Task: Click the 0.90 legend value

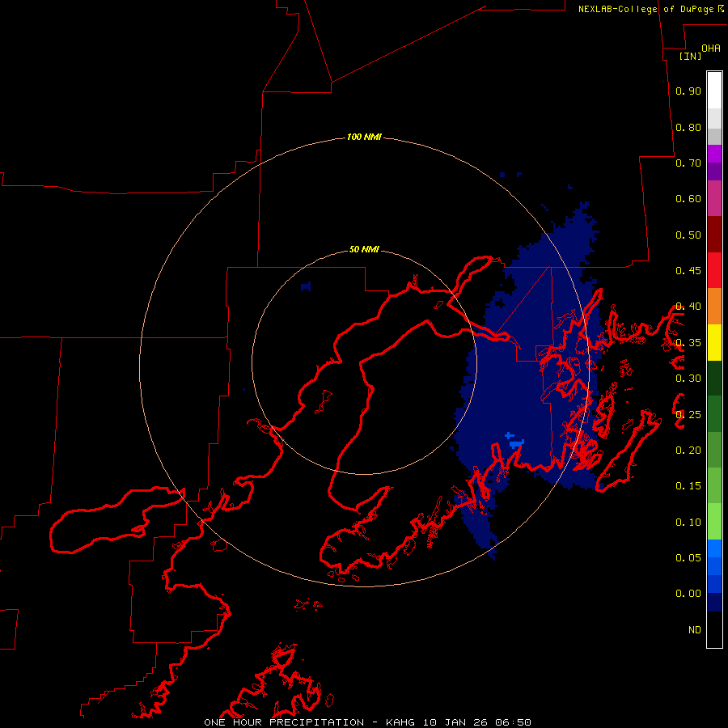Action: (x=688, y=91)
